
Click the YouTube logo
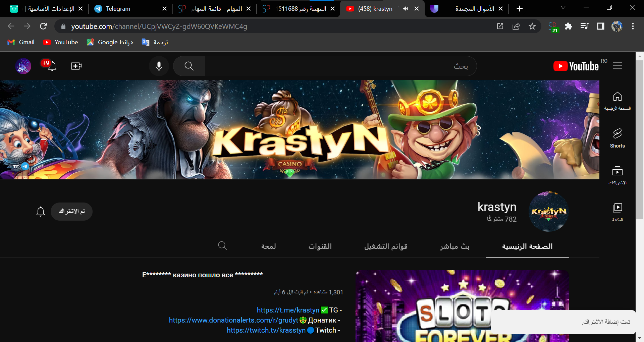576,66
